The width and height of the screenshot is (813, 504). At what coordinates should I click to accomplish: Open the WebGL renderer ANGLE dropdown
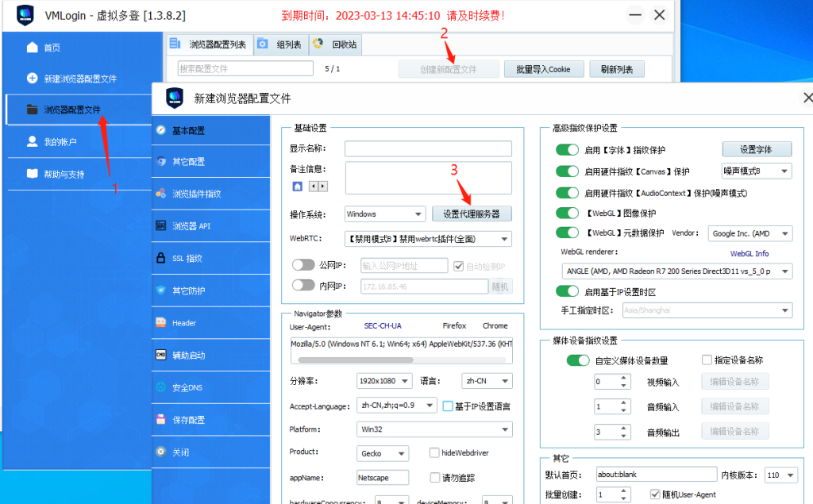click(677, 271)
